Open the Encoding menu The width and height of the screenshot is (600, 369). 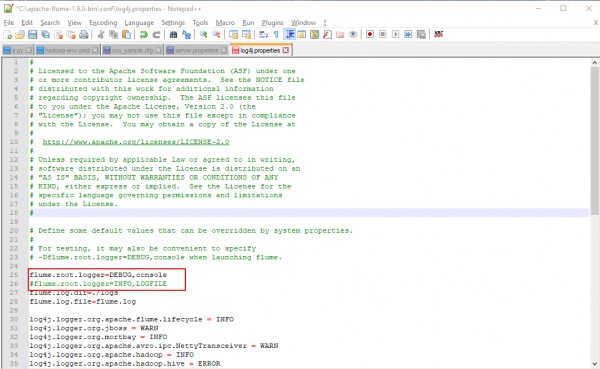103,23
